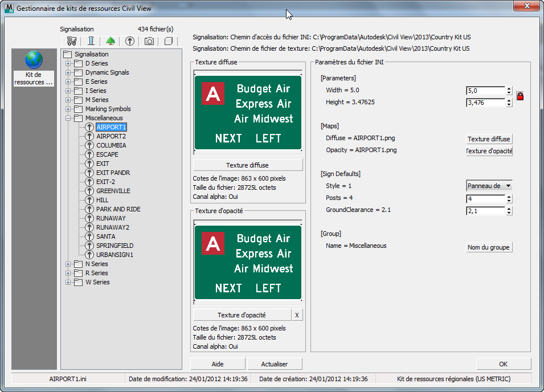544x392 pixels.
Task: Click the Aide button
Action: (x=218, y=364)
